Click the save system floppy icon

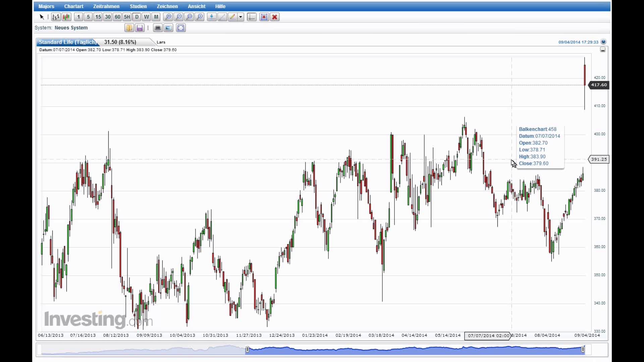(x=140, y=28)
